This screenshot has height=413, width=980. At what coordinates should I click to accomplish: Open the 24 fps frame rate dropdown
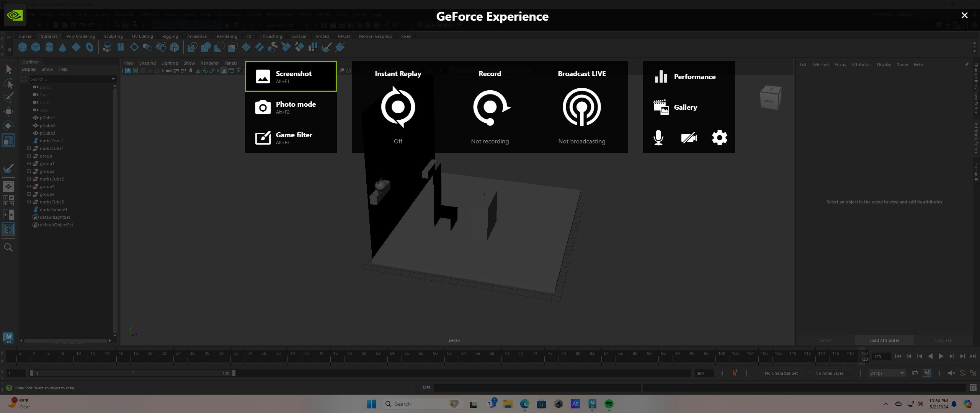(x=887, y=373)
